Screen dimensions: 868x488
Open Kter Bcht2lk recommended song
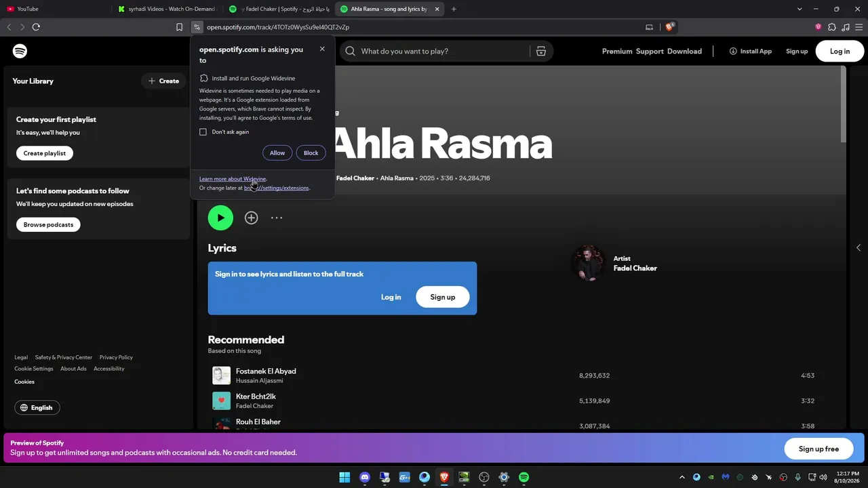point(256,396)
